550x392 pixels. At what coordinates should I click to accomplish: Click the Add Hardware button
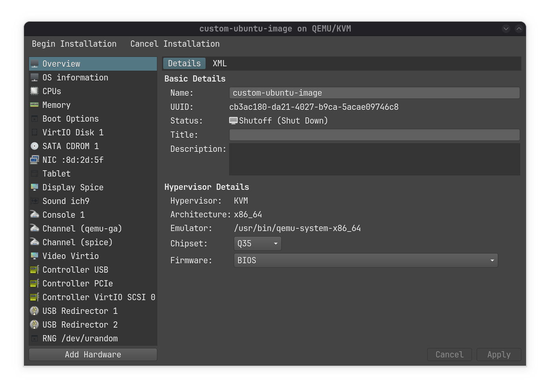[x=93, y=355]
